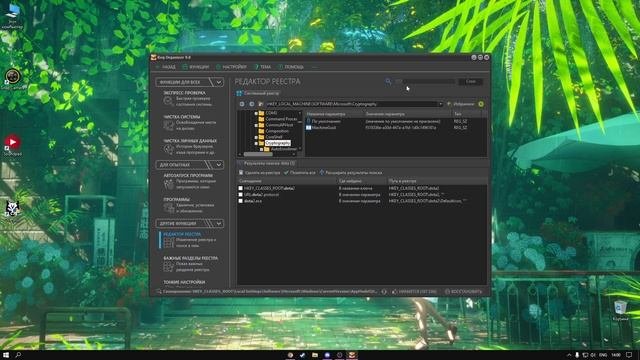This screenshot has height=360, width=640.
Task: Collapse the ДЛЯ ОПЫТНЫХ section
Action: 219,165
